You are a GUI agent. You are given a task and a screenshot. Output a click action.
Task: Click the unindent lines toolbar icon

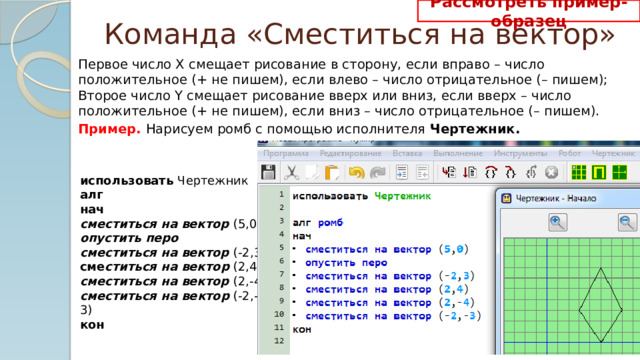422,172
